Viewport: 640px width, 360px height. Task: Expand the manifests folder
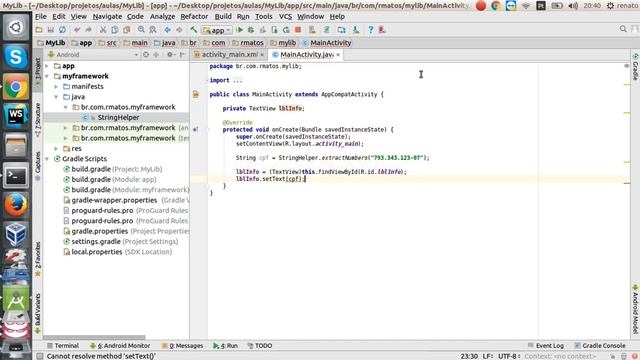(x=56, y=87)
